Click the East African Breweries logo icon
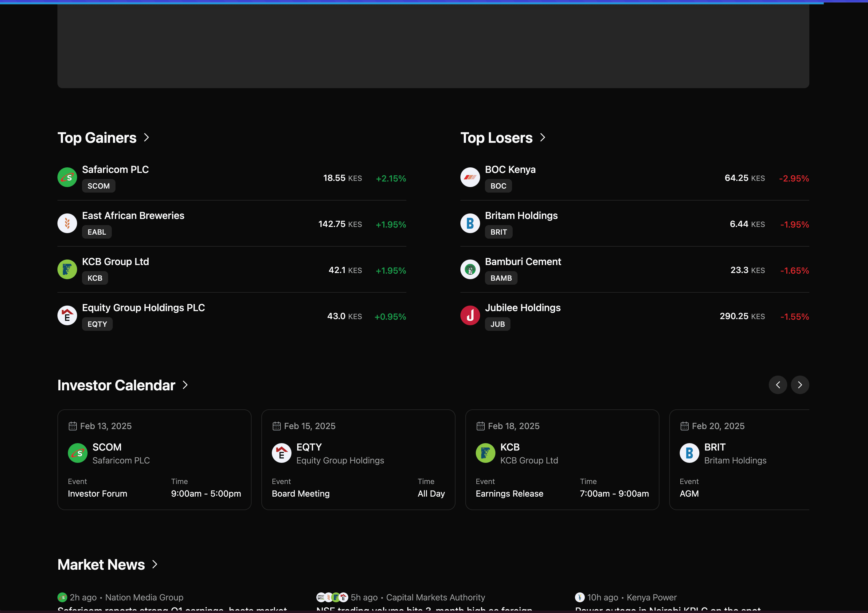This screenshot has width=868, height=613. (x=67, y=223)
